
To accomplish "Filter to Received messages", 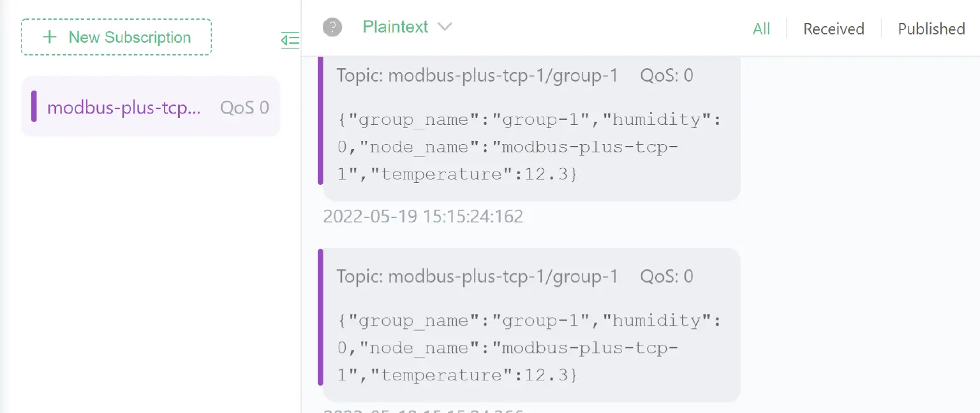I will [x=833, y=29].
